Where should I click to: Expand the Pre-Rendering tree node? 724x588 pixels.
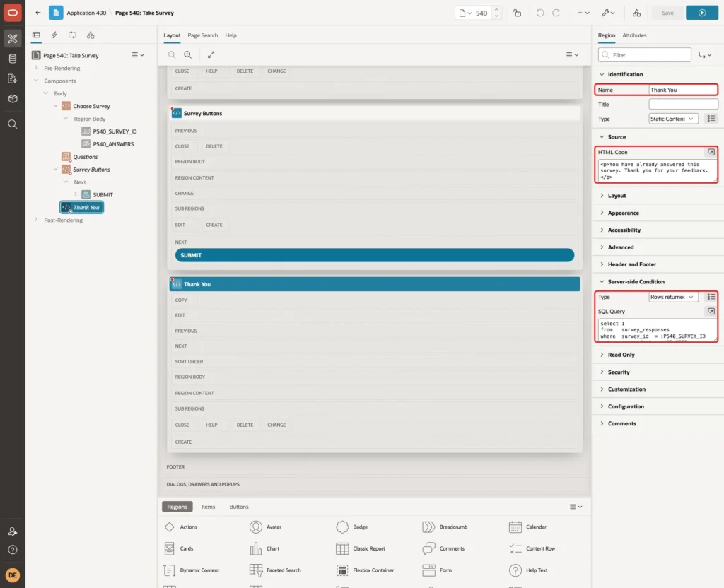(x=36, y=69)
